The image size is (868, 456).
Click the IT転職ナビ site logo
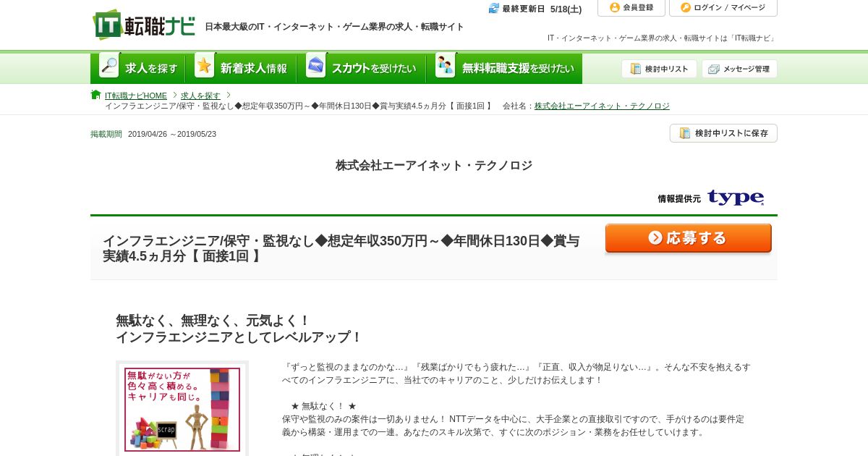(x=143, y=25)
